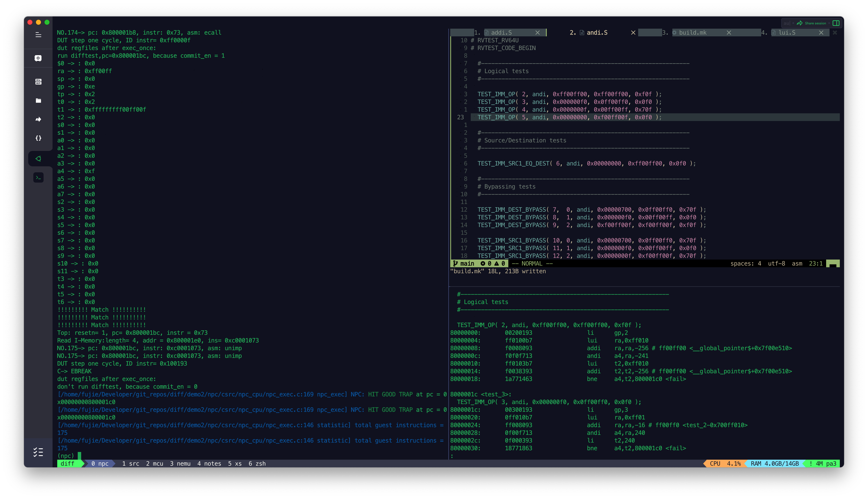Click the close-all X at tabline end
The image size is (868, 499).
pos(835,32)
